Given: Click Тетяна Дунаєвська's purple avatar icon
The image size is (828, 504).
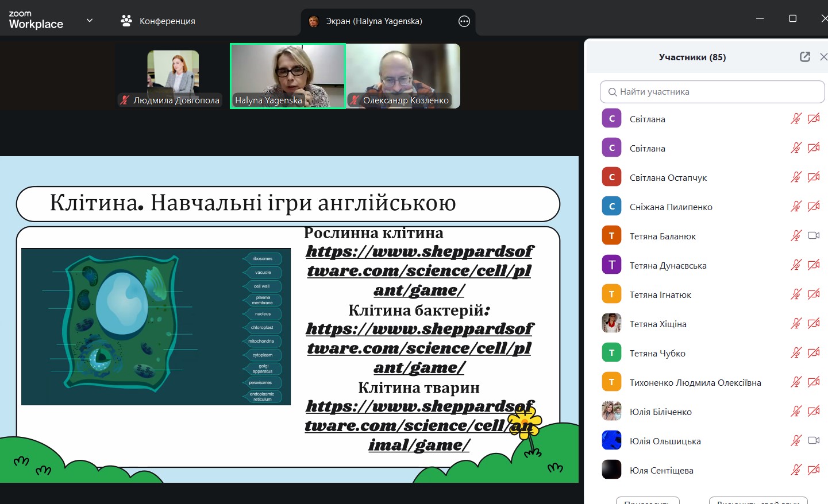Looking at the screenshot, I should [x=611, y=265].
